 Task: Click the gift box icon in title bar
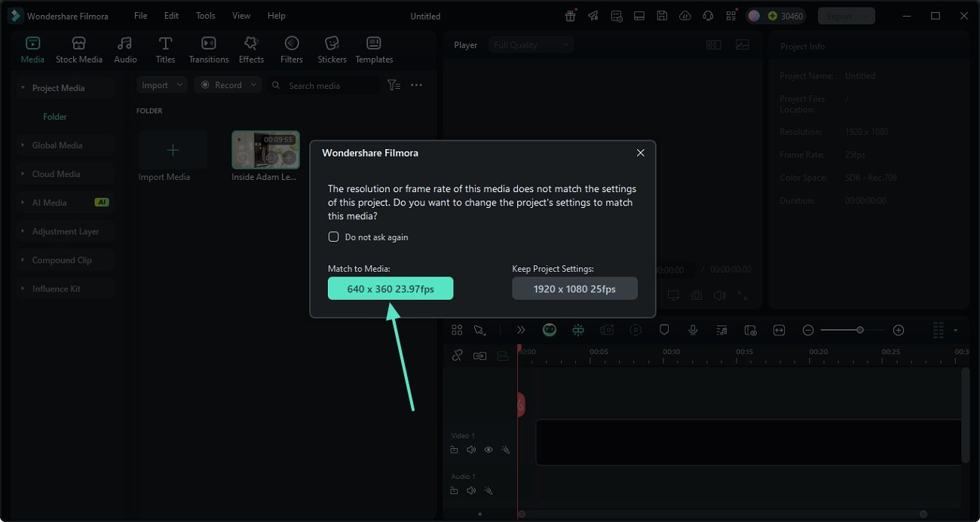pyautogui.click(x=571, y=16)
